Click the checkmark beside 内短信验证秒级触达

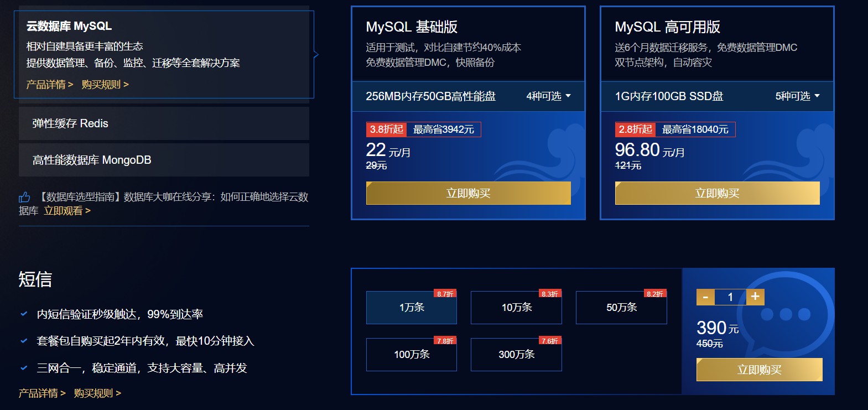pyautogui.click(x=24, y=314)
